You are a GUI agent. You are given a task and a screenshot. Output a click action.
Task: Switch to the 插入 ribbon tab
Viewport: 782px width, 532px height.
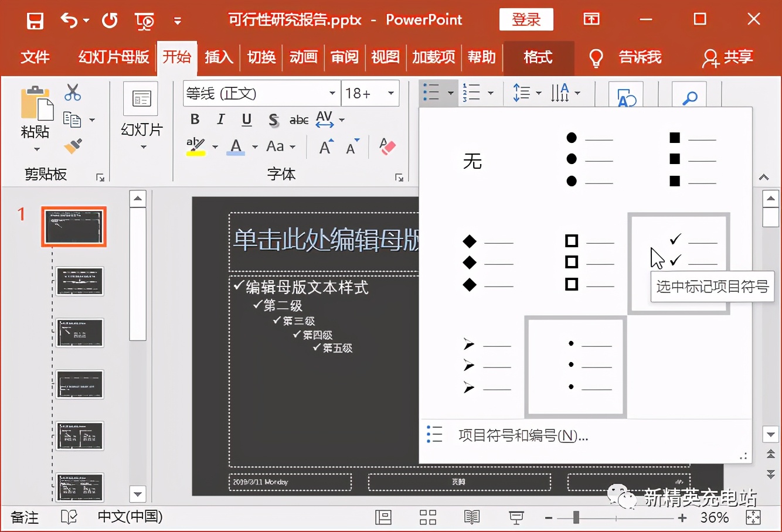pos(219,57)
